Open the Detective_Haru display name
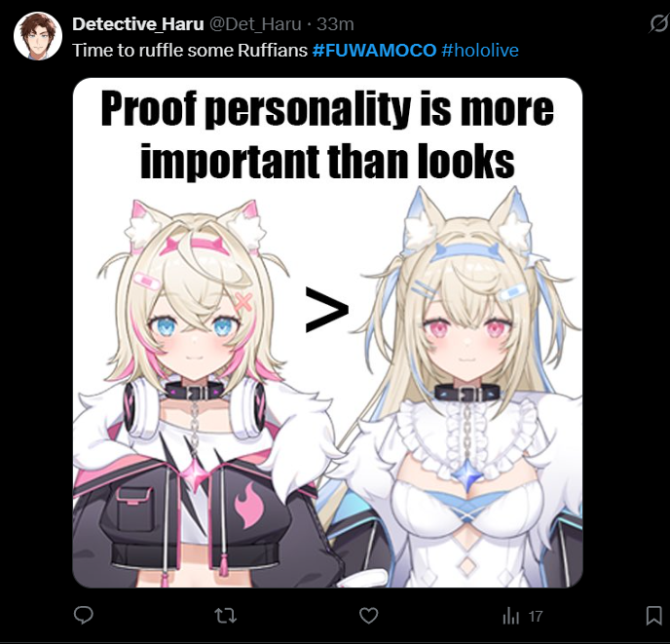The image size is (670, 644). [x=138, y=24]
